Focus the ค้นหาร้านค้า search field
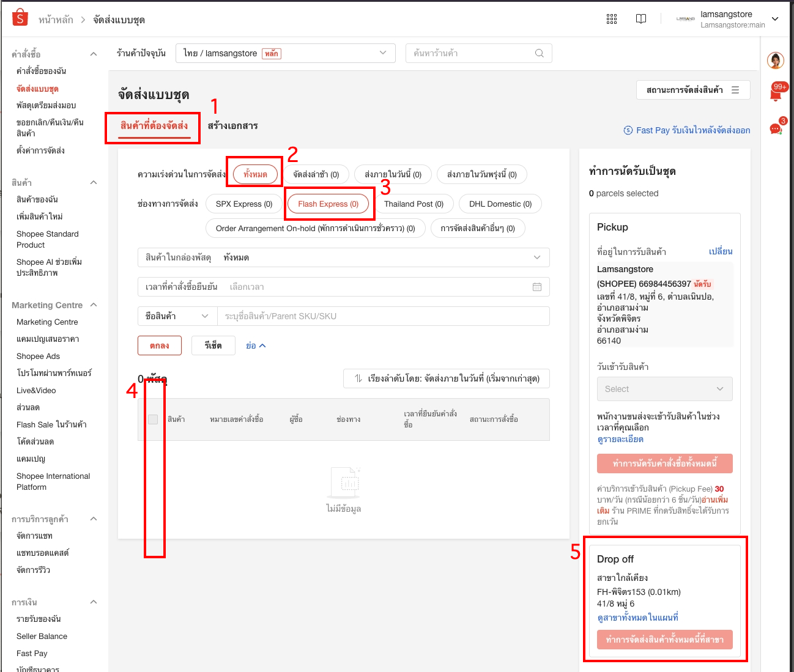The height and width of the screenshot is (672, 794). pyautogui.click(x=479, y=53)
